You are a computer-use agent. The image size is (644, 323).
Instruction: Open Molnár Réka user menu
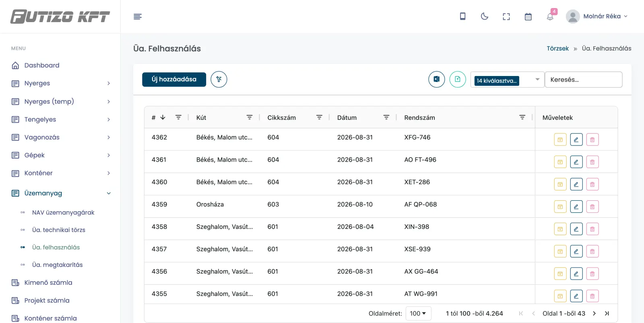point(597,16)
